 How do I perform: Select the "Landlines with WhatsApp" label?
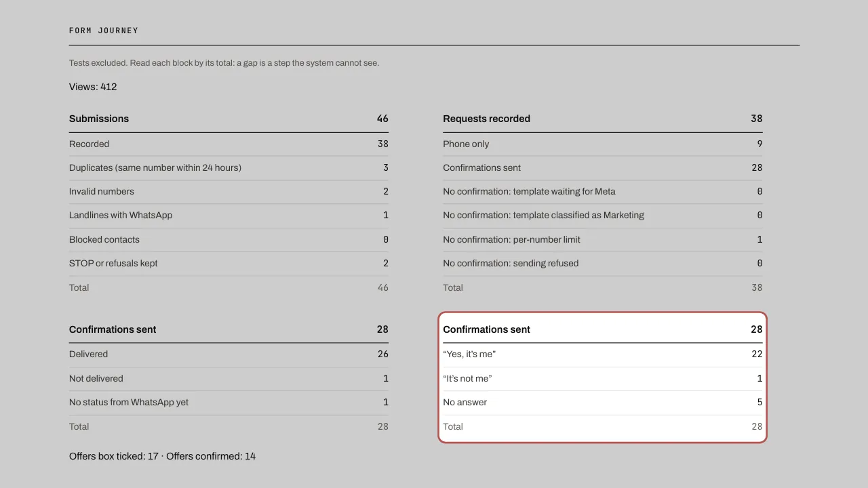click(x=121, y=215)
